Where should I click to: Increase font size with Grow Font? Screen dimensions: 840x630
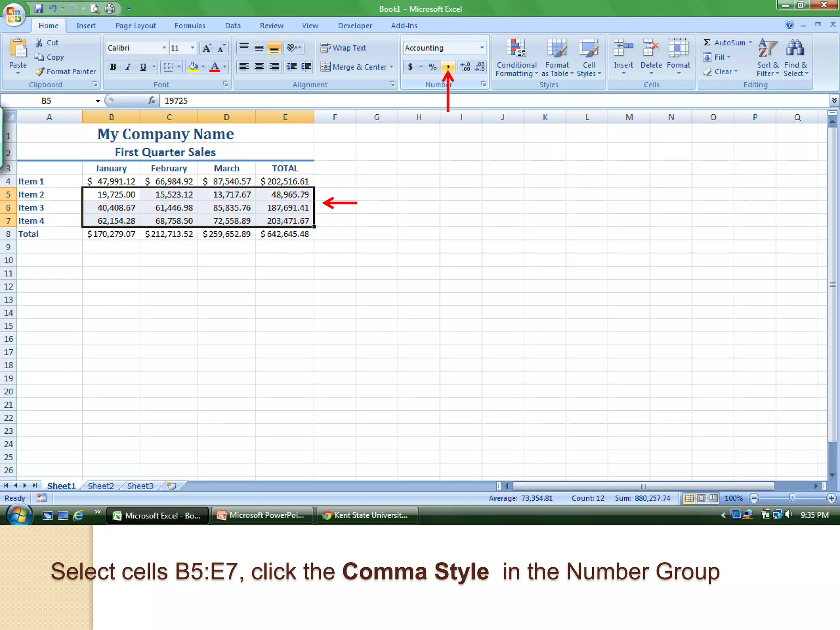[207, 48]
